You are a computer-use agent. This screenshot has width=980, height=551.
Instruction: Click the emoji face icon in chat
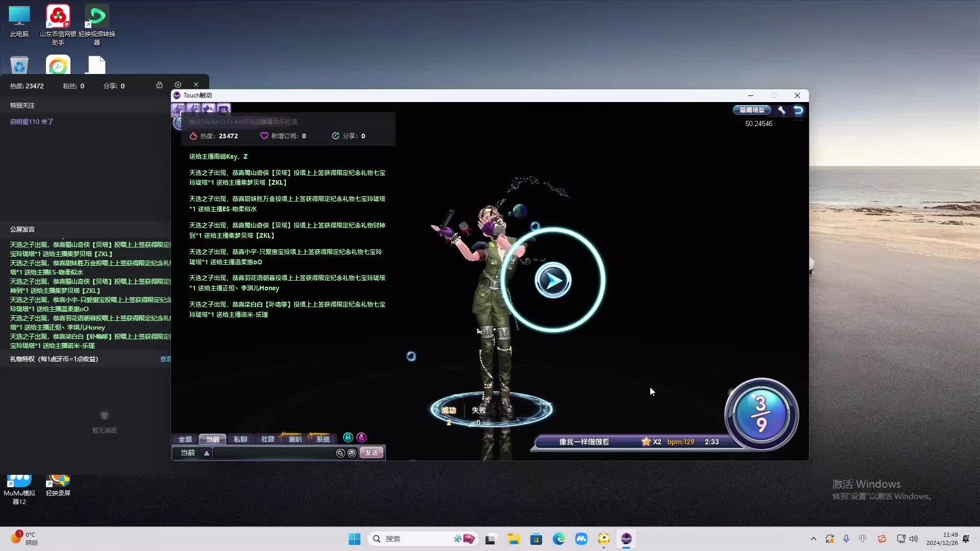[x=352, y=453]
